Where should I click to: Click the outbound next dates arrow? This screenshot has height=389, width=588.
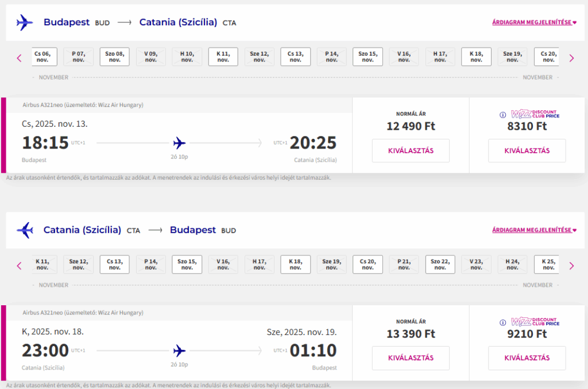coord(571,59)
